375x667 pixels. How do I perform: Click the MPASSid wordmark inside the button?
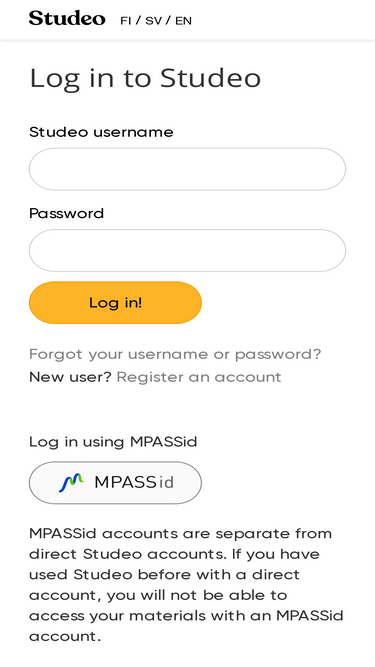(x=134, y=482)
